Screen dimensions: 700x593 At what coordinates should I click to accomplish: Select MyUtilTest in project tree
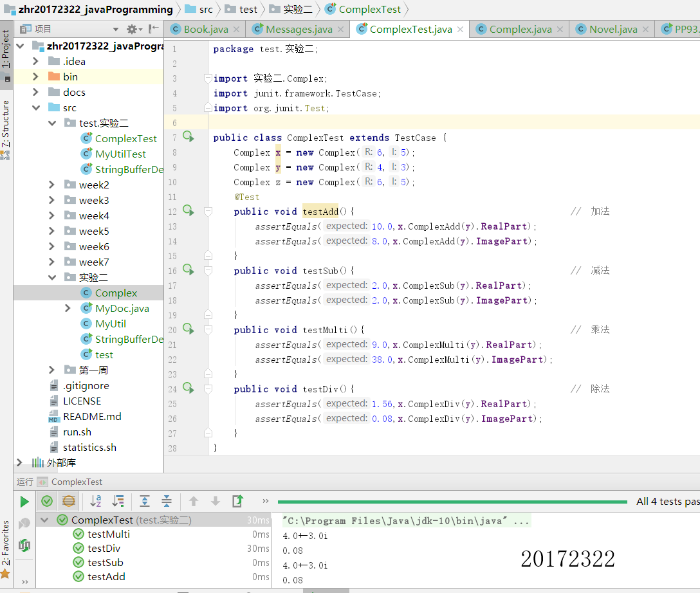click(113, 154)
